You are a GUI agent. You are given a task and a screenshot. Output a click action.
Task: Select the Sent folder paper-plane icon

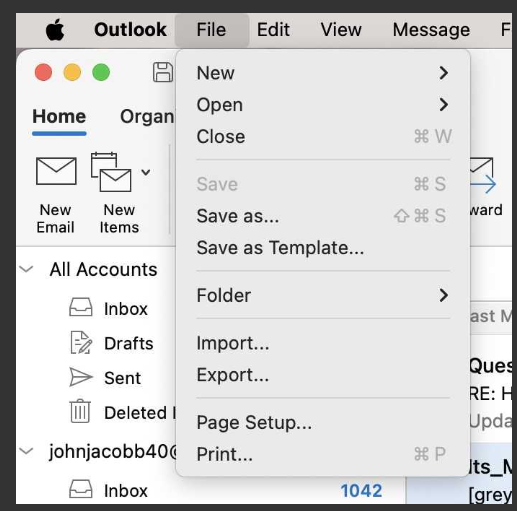click(x=81, y=377)
